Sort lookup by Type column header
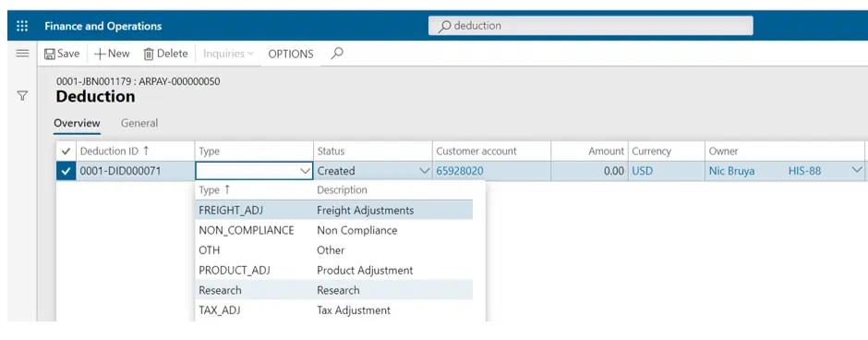 (x=213, y=190)
